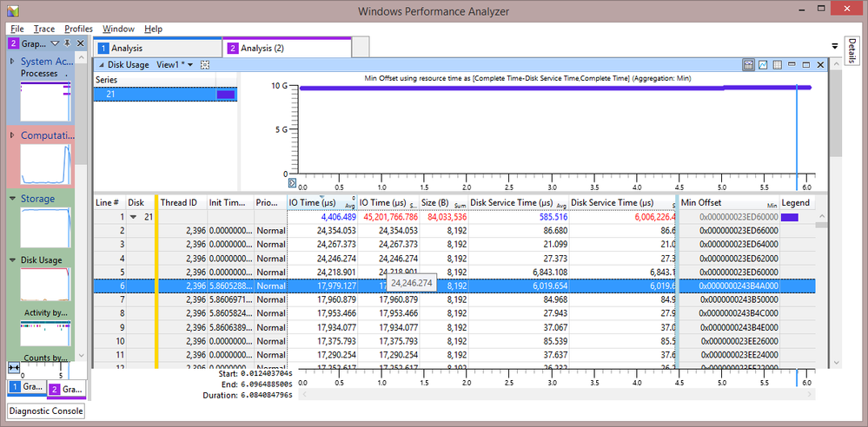The height and width of the screenshot is (427, 868).
Task: Open the View1 preset dropdown
Action: coord(191,65)
